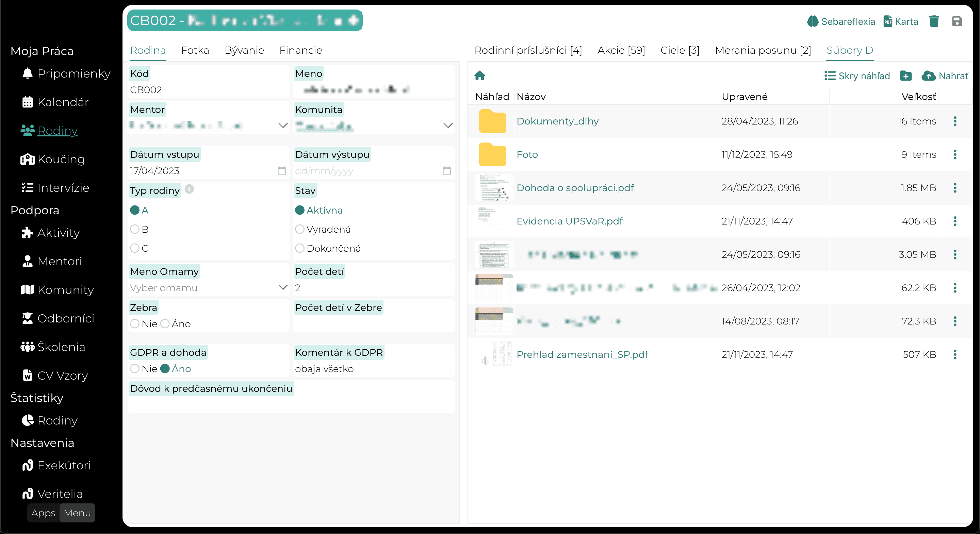
Task: Select Áno for Zebra
Action: tap(165, 324)
